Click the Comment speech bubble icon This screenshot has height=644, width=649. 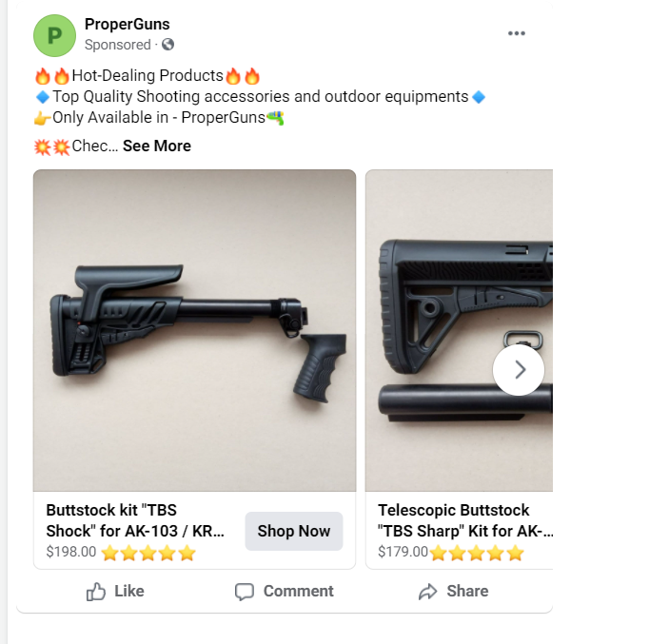point(245,592)
